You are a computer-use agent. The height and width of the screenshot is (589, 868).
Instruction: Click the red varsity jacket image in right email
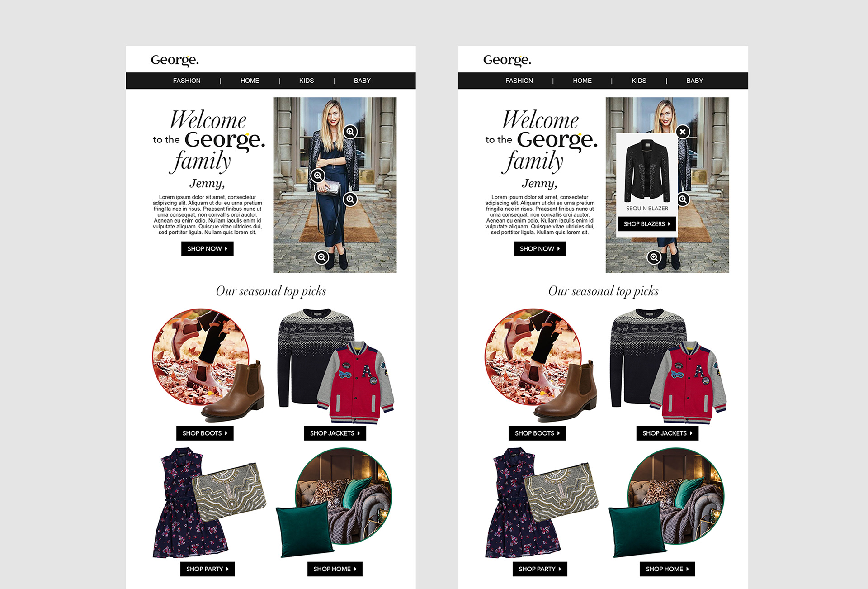click(688, 382)
